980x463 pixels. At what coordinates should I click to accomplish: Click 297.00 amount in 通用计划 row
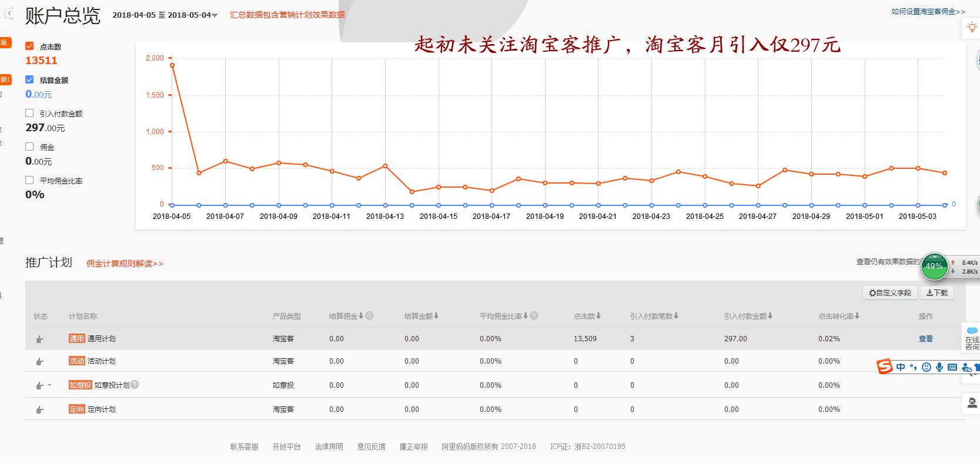click(x=735, y=339)
